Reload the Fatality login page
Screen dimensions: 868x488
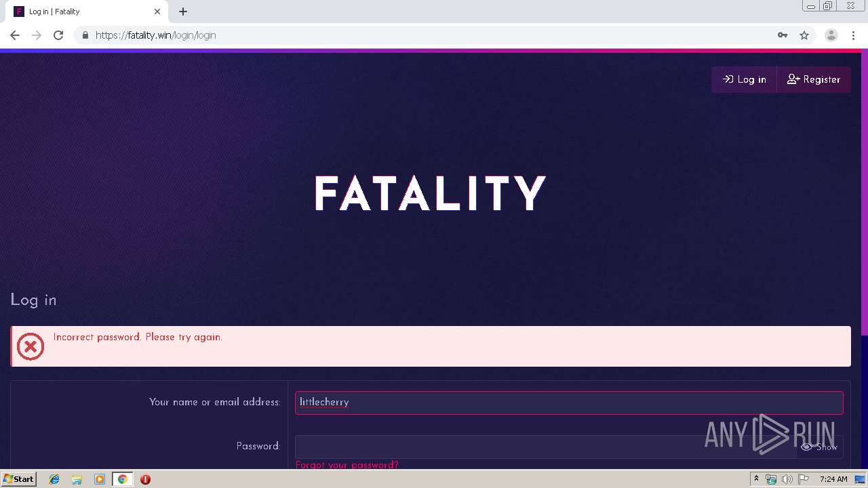click(x=58, y=35)
